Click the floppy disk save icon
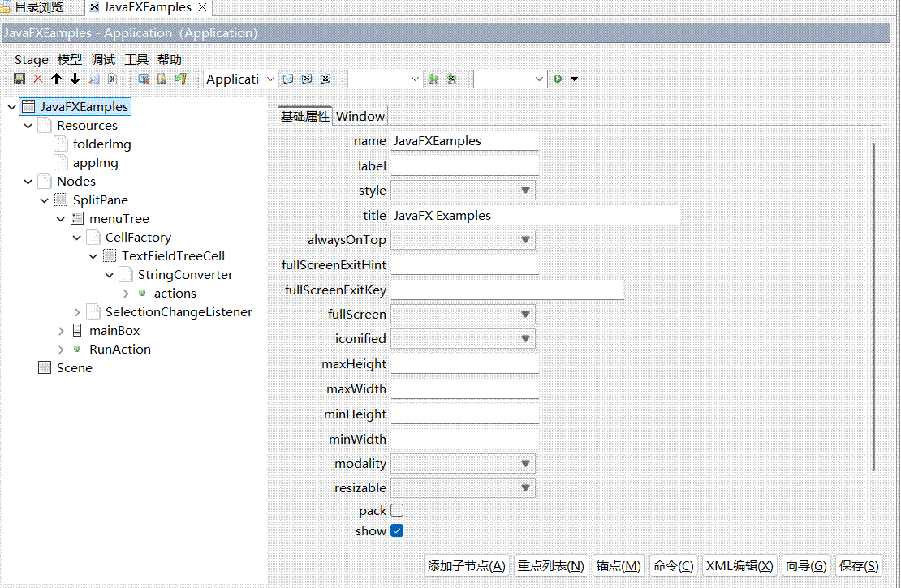 [x=19, y=79]
